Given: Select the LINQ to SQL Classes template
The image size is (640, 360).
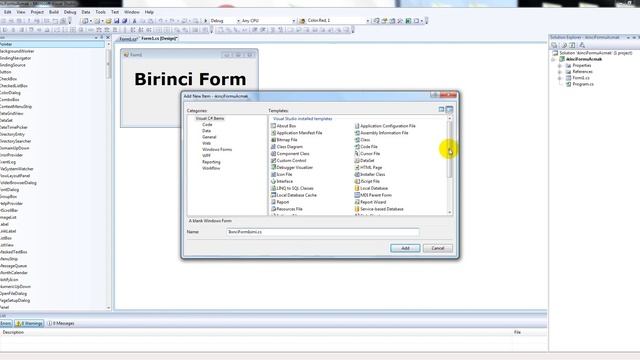Looking at the screenshot, I should tap(292, 188).
